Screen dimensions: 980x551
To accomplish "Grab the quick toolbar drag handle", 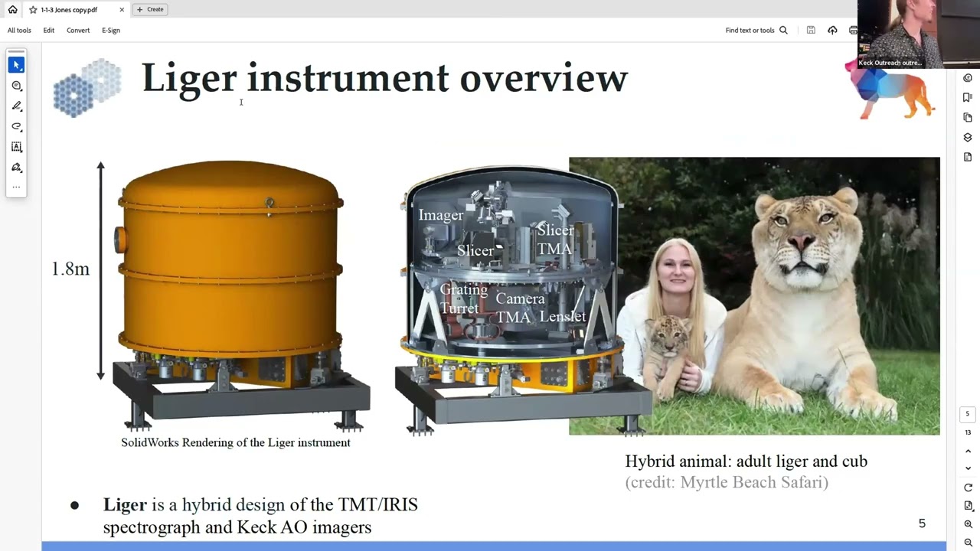I will tap(16, 52).
